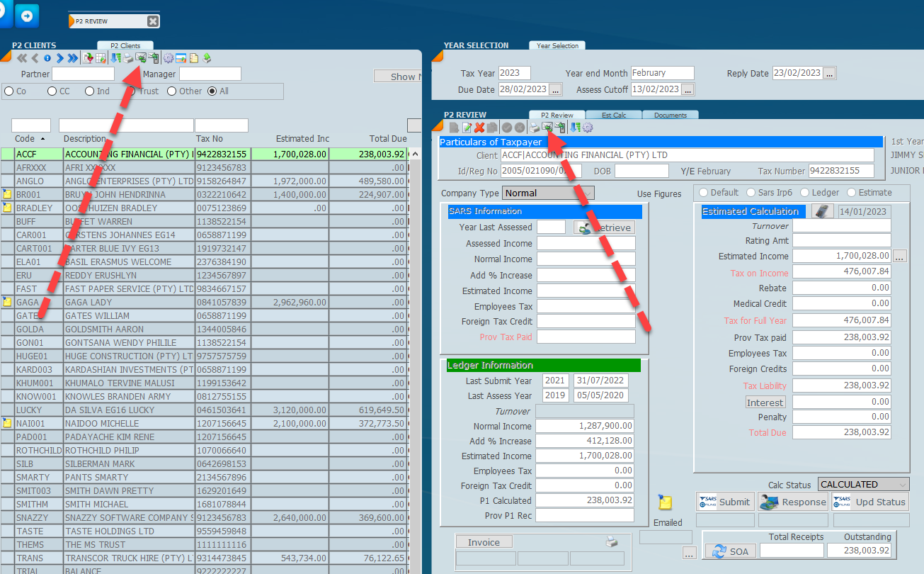Image resolution: width=924 pixels, height=574 pixels.
Task: Click the SMS phone icon in P2 Review toolbar
Action: tap(559, 128)
